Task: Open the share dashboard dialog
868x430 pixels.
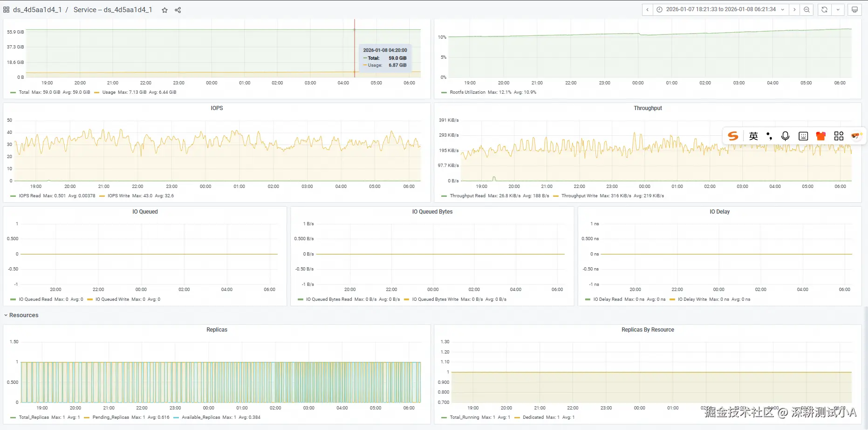Action: [x=178, y=10]
